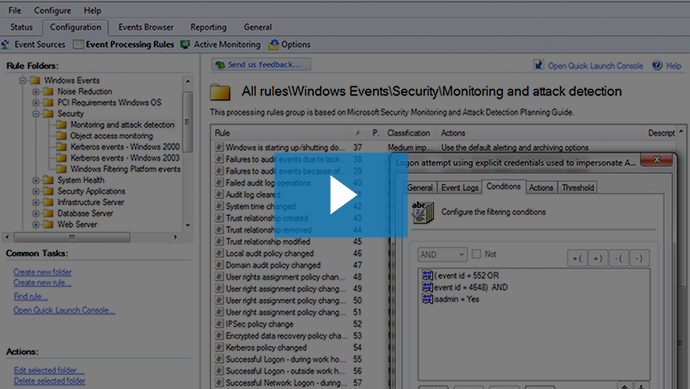This screenshot has width=690, height=389.
Task: Switch to the Threshold dialog tab
Action: [x=578, y=188]
